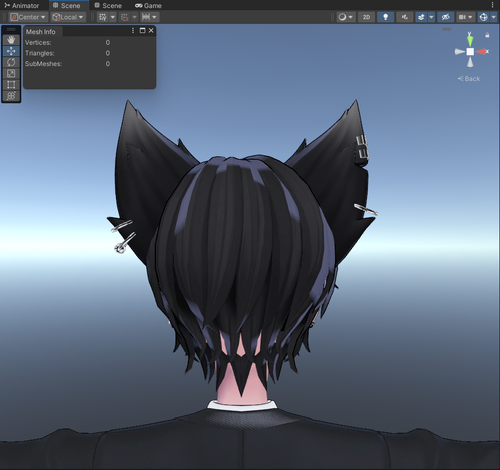This screenshot has width=500, height=470.
Task: Click the red X axis gizmo cone
Action: click(482, 52)
